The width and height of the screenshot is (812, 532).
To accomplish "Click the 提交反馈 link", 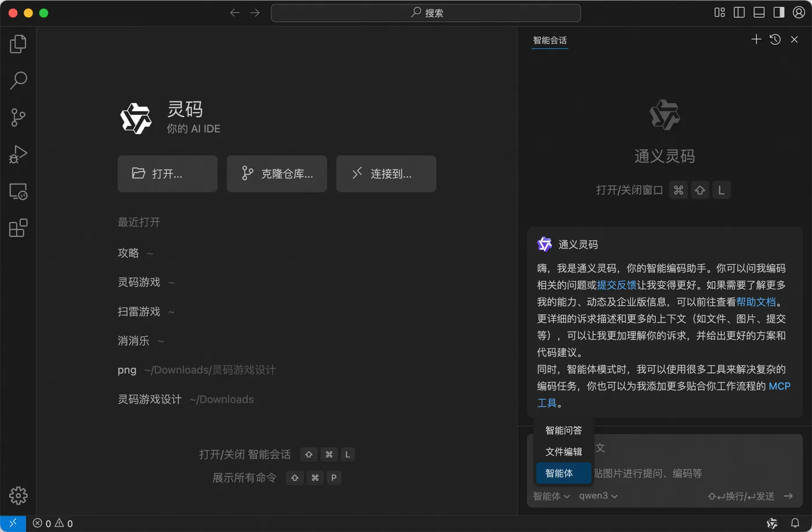I will coord(617,285).
